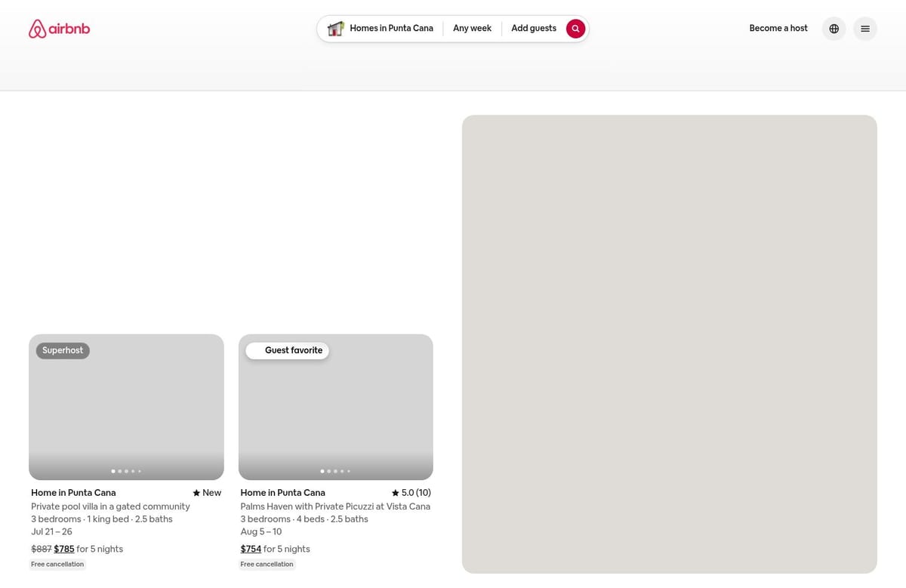Click the crossed-out $887 price

click(x=42, y=550)
